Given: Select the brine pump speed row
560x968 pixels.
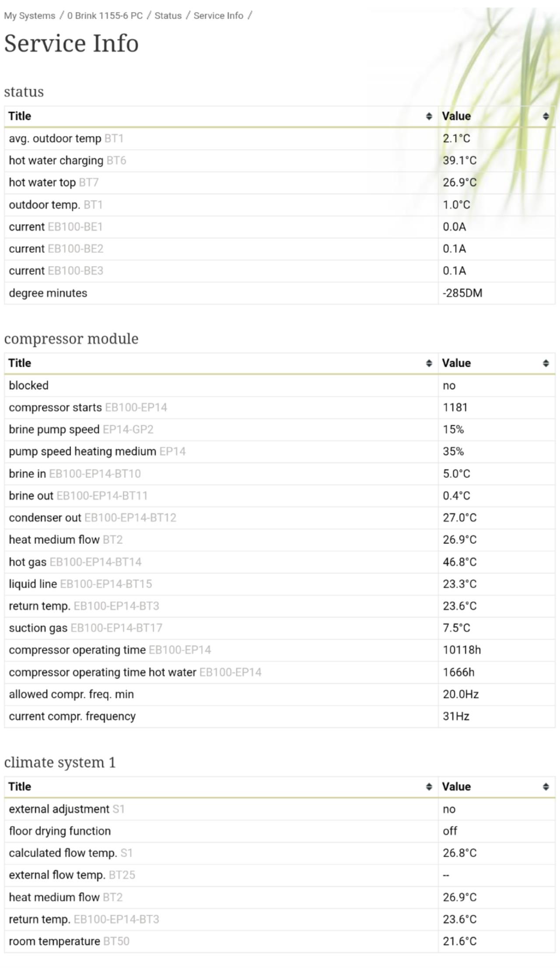Looking at the screenshot, I should pyautogui.click(x=280, y=429).
